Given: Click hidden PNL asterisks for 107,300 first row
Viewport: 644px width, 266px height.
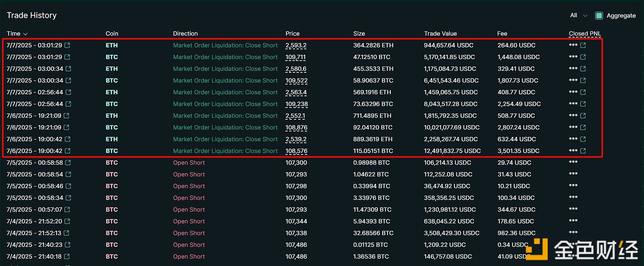Looking at the screenshot, I should tap(573, 163).
